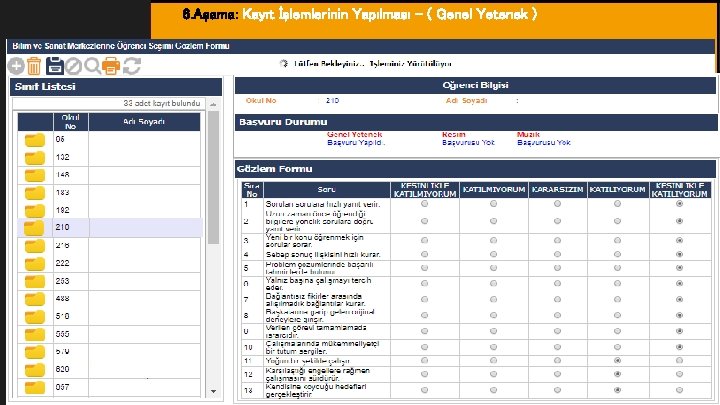The height and width of the screenshot is (405, 720).
Task: Click question 4 text Sebep sonuç ilişkisini
Action: (323, 254)
